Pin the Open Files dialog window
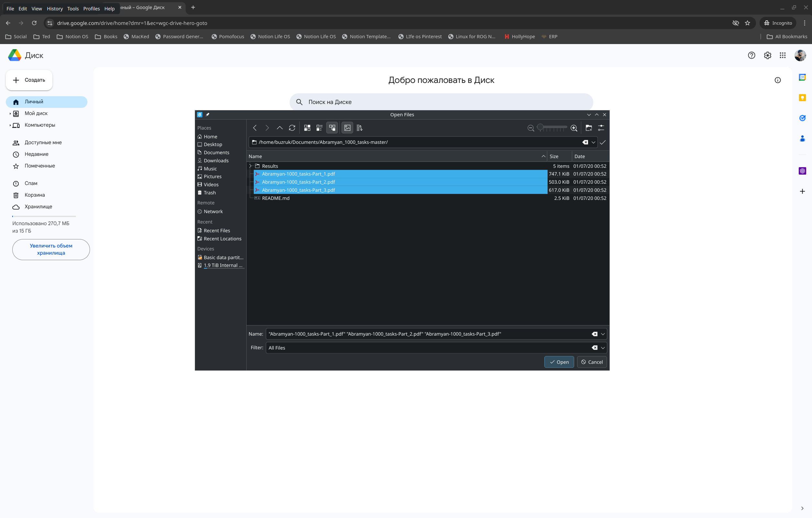The height and width of the screenshot is (518, 812). (208, 115)
